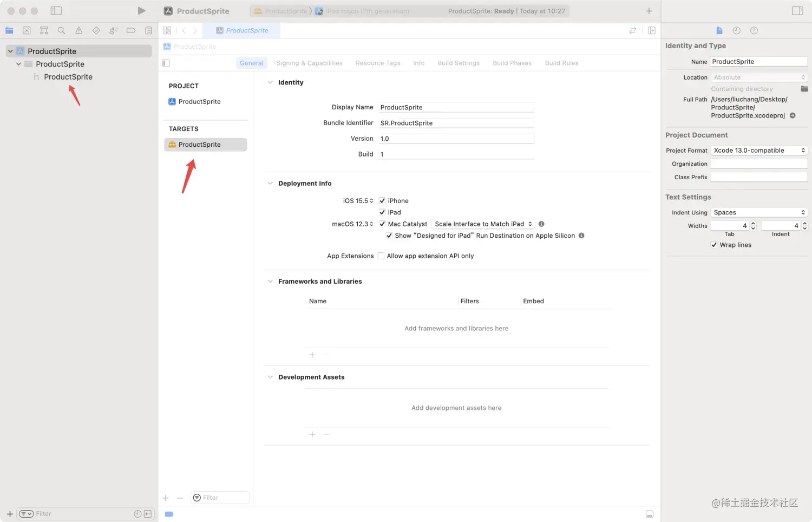This screenshot has width=812, height=522.
Task: Open the Project Format dropdown
Action: click(758, 151)
